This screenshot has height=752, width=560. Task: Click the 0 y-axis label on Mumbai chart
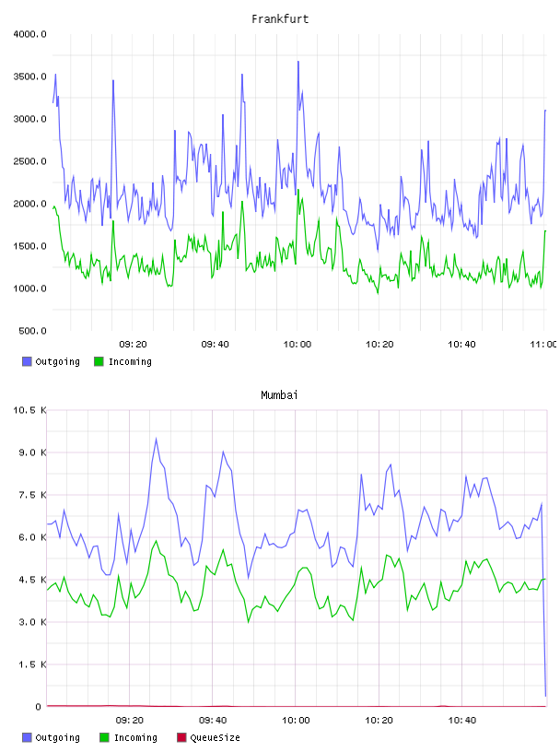point(38,707)
